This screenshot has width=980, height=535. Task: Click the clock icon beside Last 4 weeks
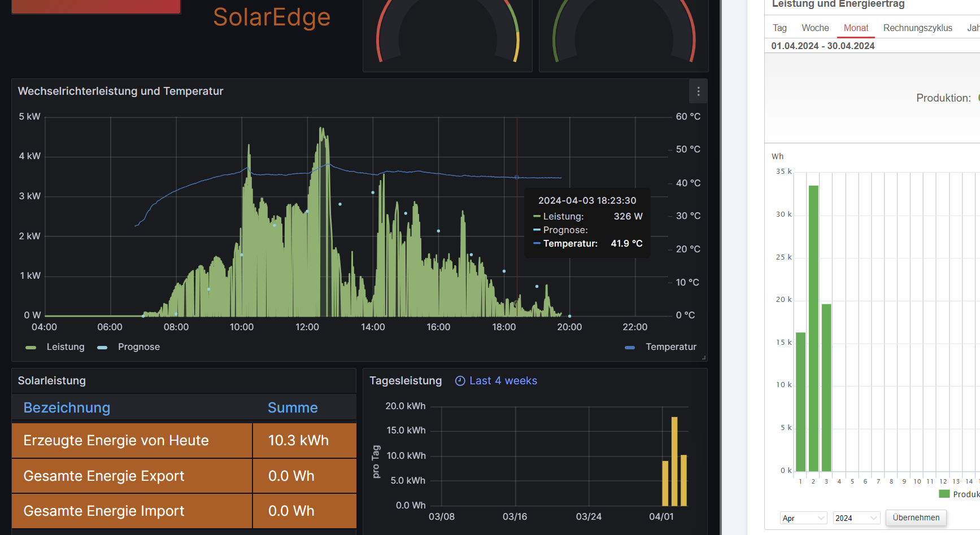[460, 381]
